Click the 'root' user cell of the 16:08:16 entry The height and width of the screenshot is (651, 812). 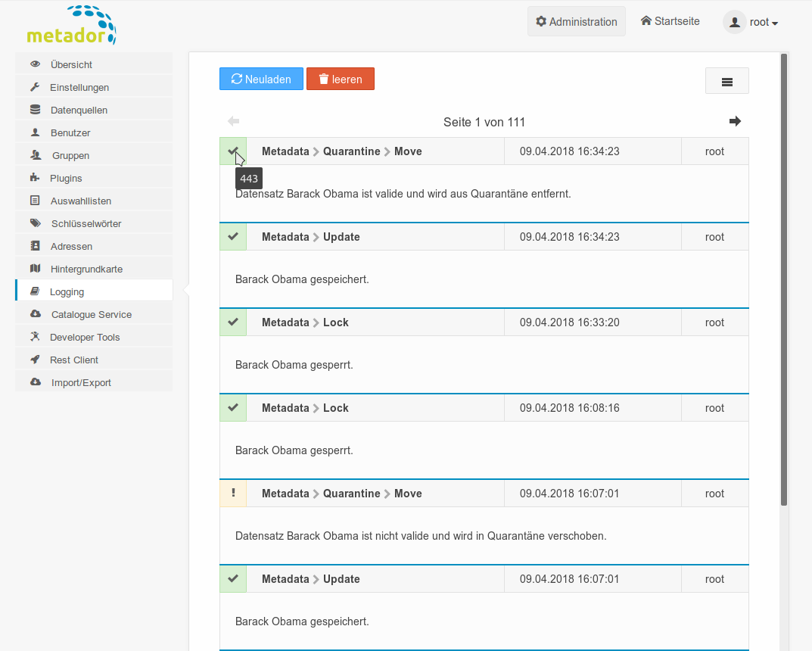click(714, 407)
